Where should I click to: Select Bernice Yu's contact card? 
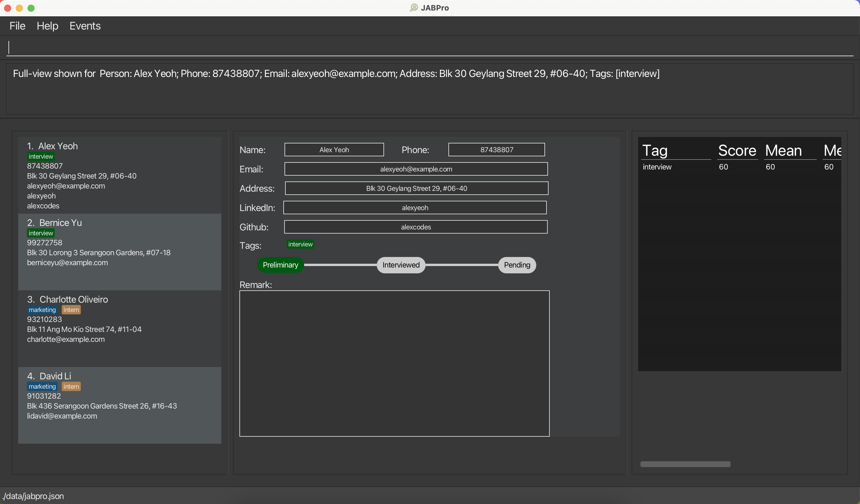(x=119, y=252)
